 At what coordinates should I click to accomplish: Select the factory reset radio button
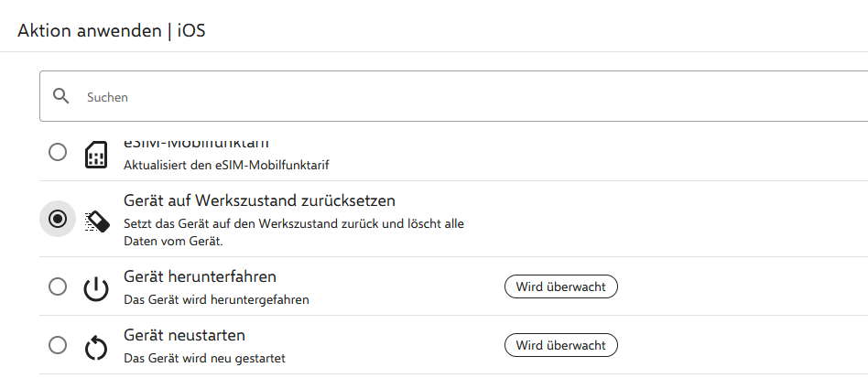(58, 219)
